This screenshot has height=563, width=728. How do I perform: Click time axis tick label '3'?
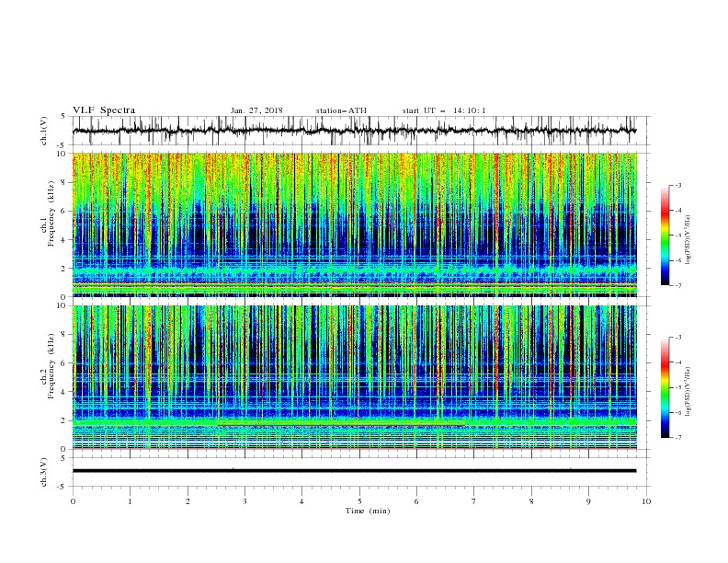245,501
